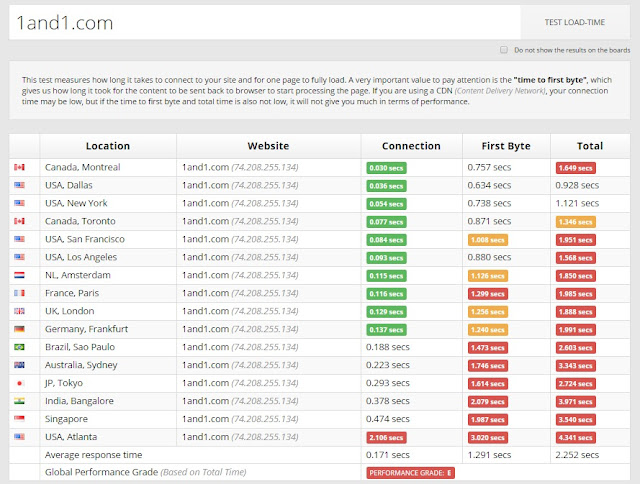
Task: Click 'UK, London' location text
Action: coord(69,311)
